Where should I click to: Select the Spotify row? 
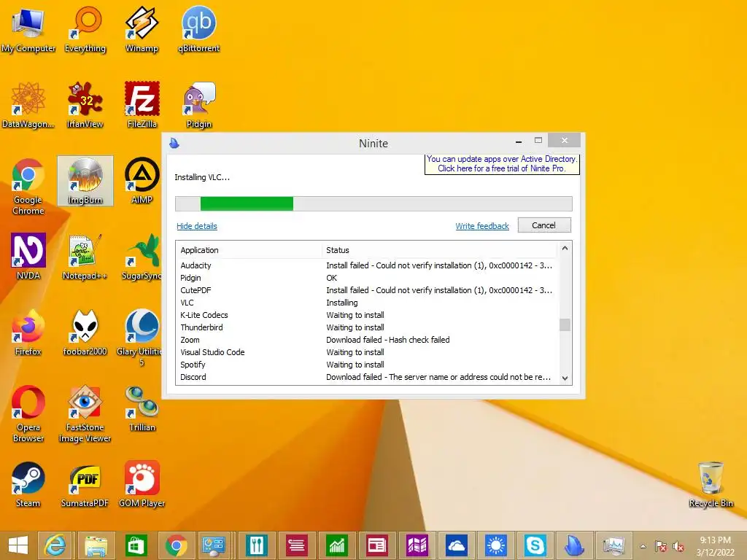click(x=367, y=365)
